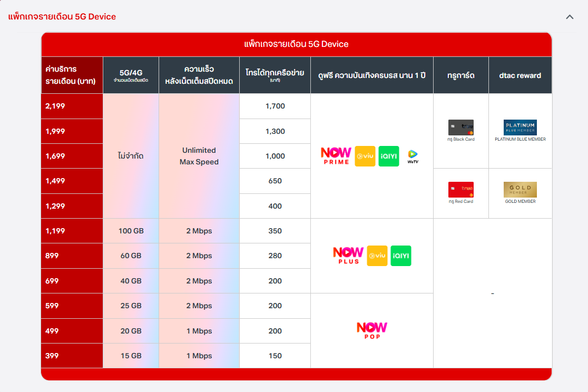
Task: Click the GOLD MEMBER caption text
Action: coord(520,201)
